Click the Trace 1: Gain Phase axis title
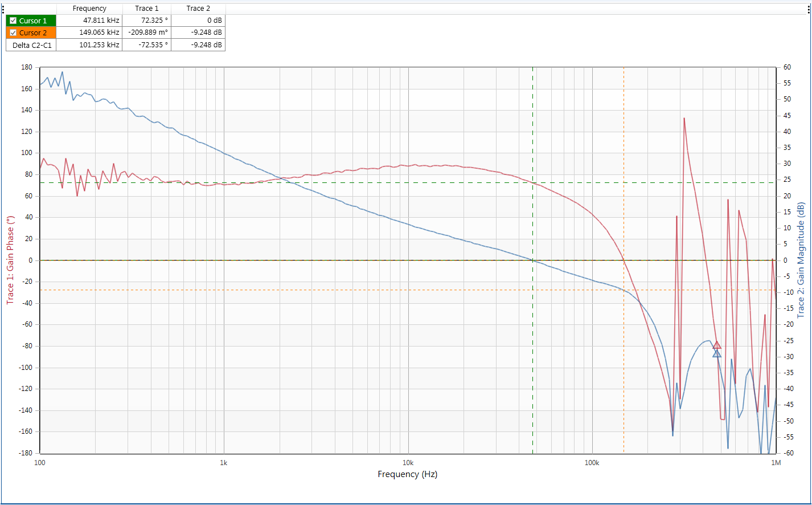The image size is (812, 505). [10, 260]
